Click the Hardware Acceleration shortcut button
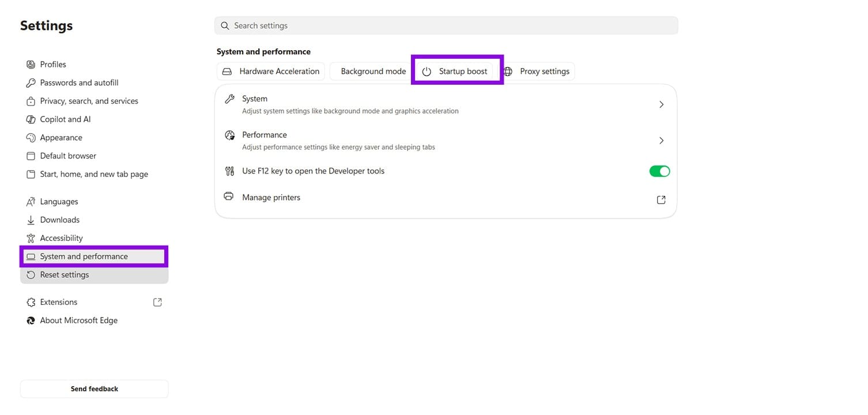Image resolution: width=868 pixels, height=415 pixels. (x=271, y=71)
